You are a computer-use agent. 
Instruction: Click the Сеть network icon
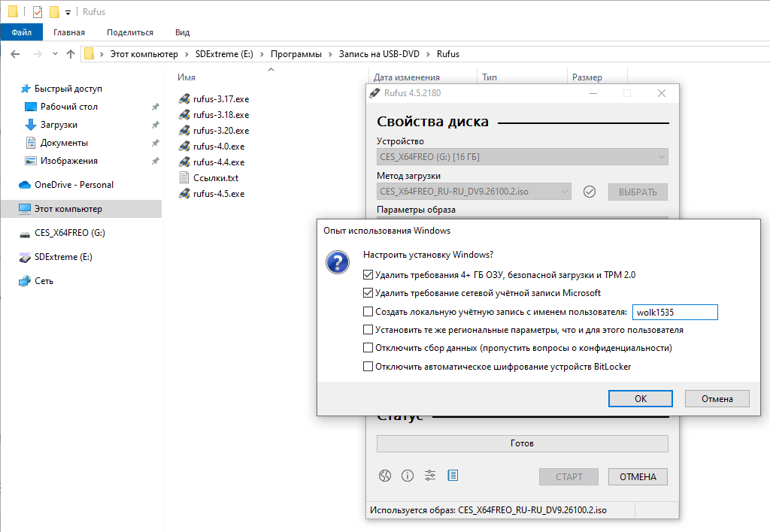coord(25,281)
